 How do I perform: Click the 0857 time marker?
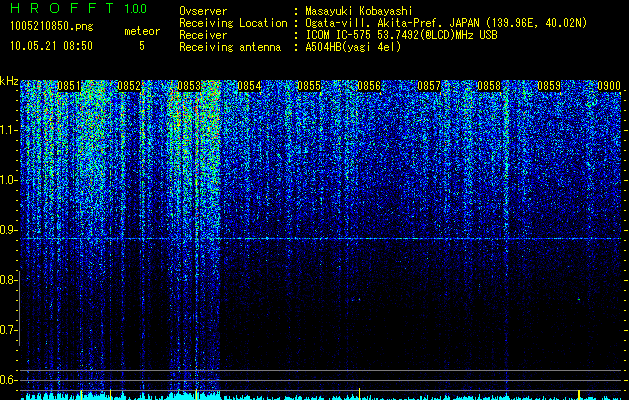pyautogui.click(x=429, y=86)
